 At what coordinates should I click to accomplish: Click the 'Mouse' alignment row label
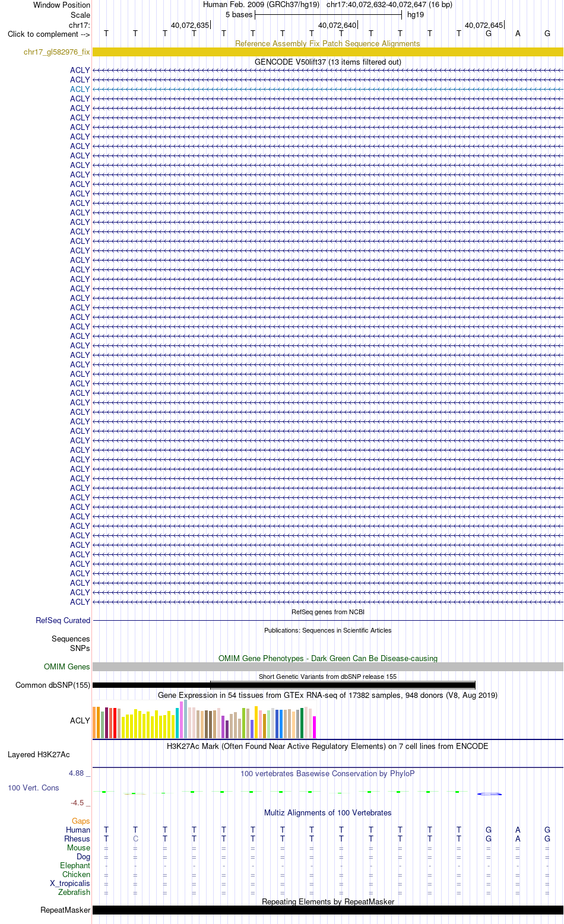78,848
